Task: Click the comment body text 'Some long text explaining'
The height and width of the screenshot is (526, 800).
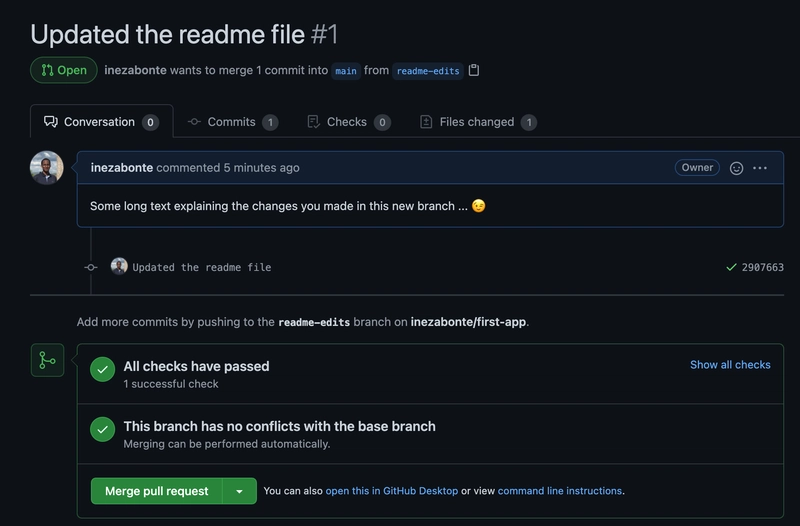Action: point(279,206)
